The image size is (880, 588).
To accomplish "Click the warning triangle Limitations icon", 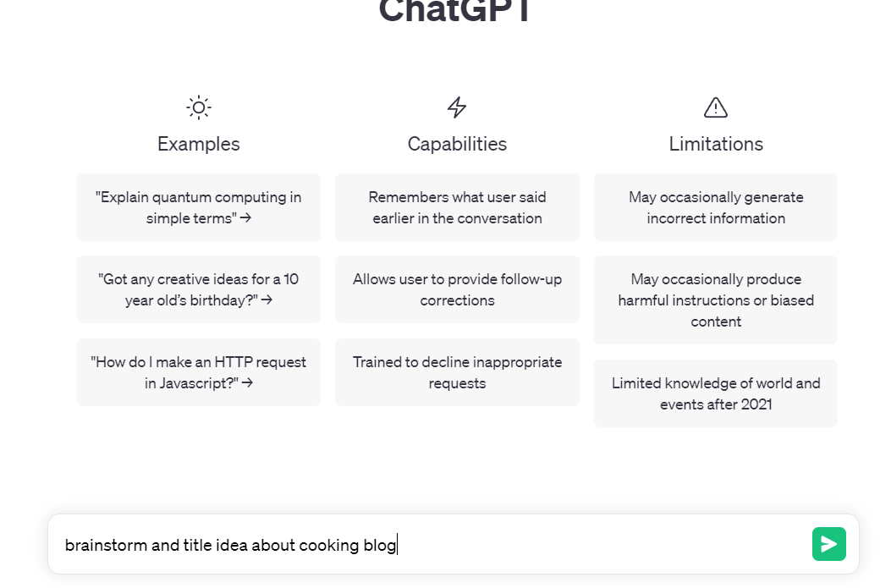I will point(715,107).
